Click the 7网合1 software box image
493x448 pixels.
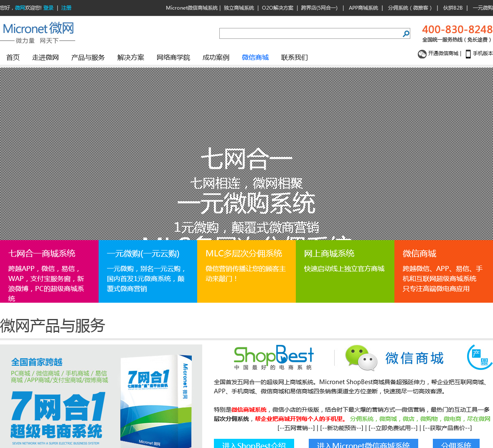(x=156, y=400)
